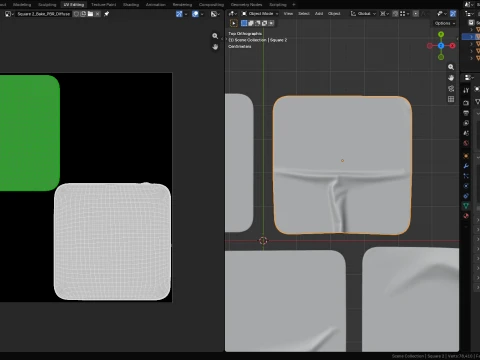Switch orthographic/perspective with grid icon
Image resolution: width=480 pixels, height=360 pixels.
point(451,99)
